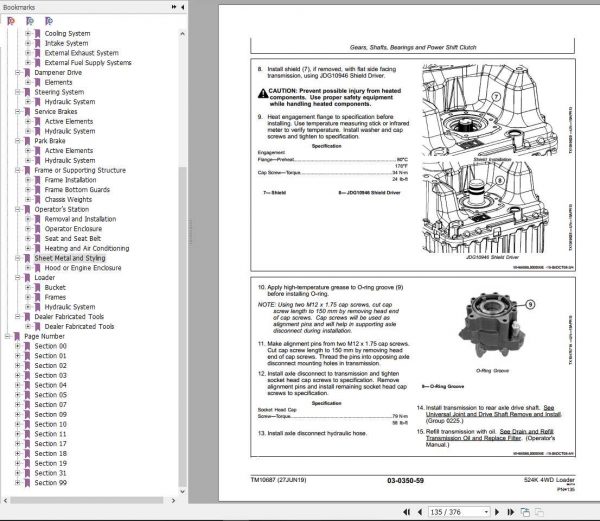600x521 pixels.
Task: Open Section 31 bookmark
Action: (51, 473)
